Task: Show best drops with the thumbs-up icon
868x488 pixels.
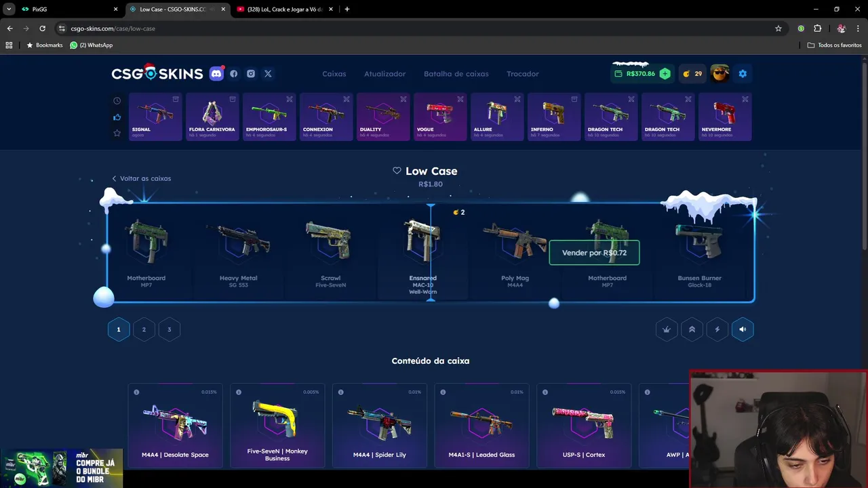Action: [117, 117]
